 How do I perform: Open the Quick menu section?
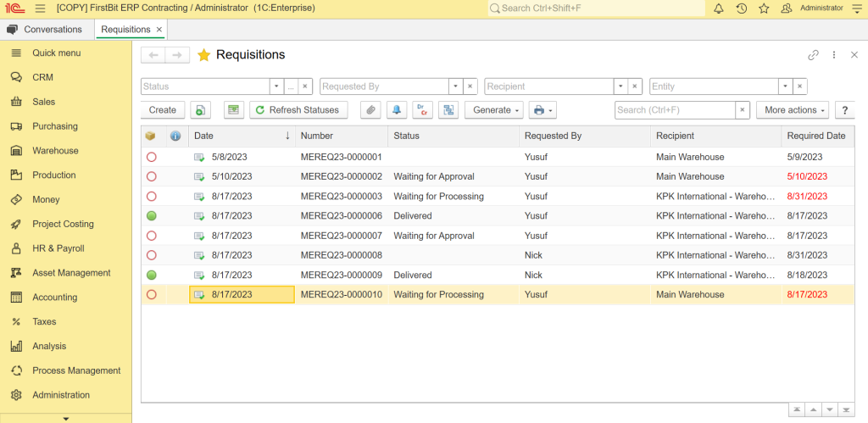pyautogui.click(x=57, y=53)
